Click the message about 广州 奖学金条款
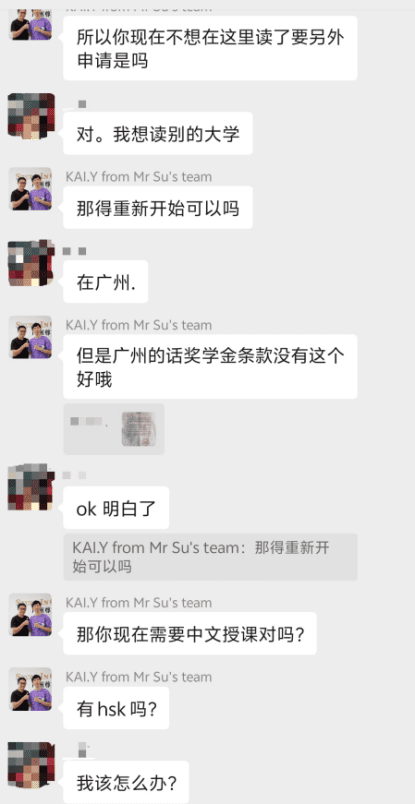The height and width of the screenshot is (804, 415). click(210, 367)
